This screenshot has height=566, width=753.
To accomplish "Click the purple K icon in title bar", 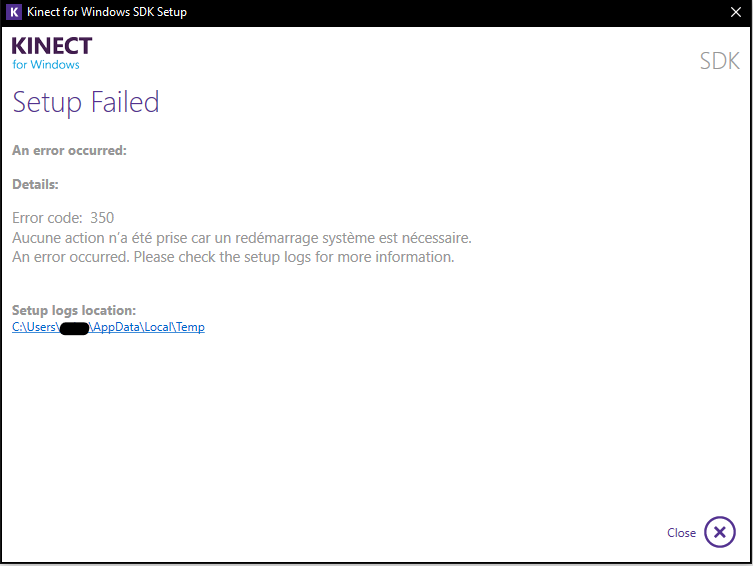I will (13, 12).
